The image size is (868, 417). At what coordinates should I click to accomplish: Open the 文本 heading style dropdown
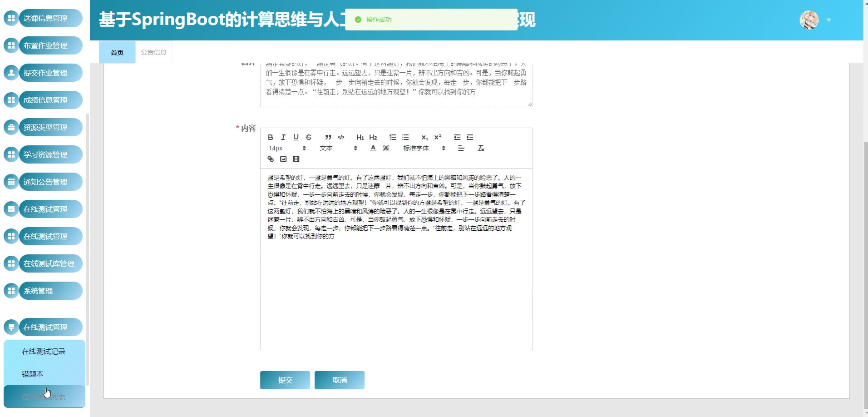point(338,148)
